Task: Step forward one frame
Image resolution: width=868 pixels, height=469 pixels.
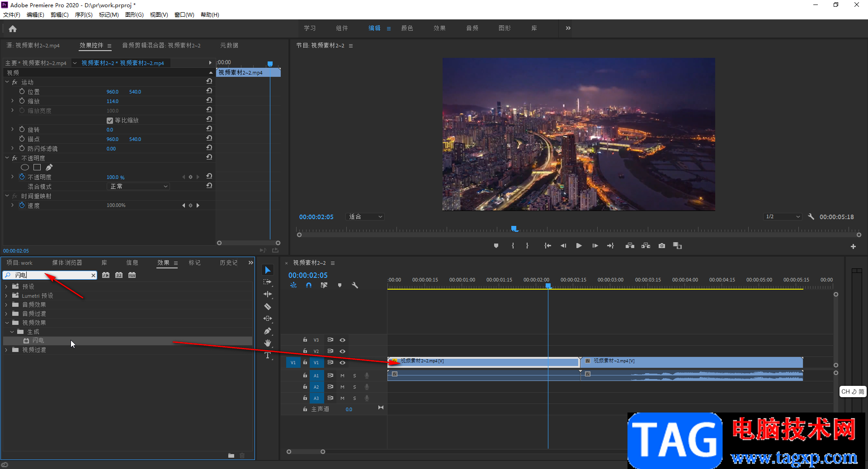Action: click(x=595, y=246)
